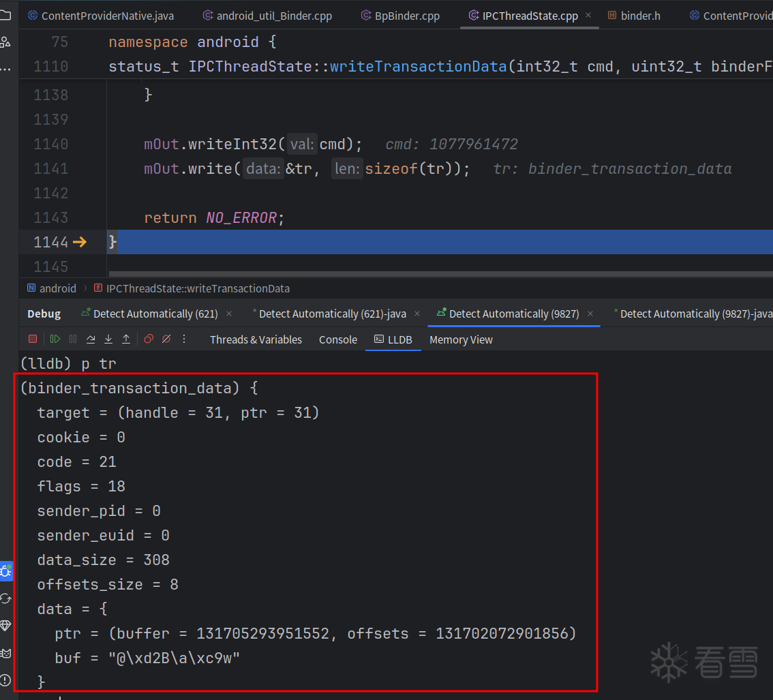Open the Debug tool window in sidebar
Screen dimensions: 773x700
click(6, 571)
